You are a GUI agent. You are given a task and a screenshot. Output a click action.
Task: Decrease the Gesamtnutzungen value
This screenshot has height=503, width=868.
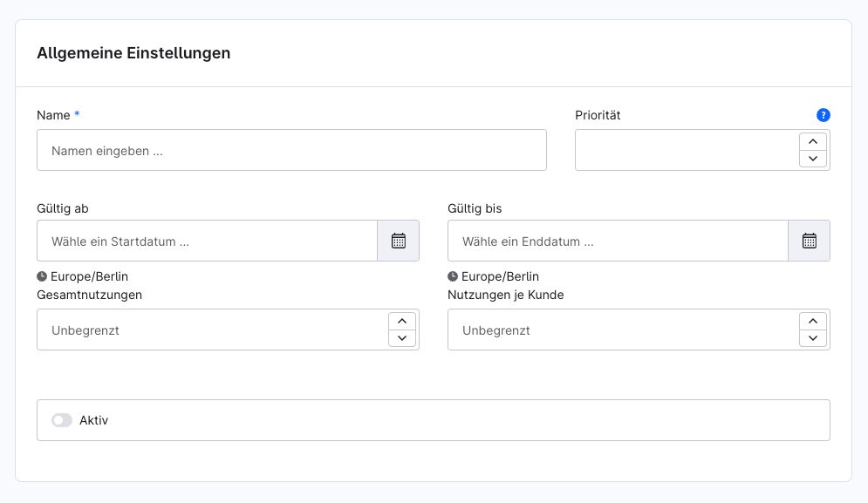click(402, 337)
